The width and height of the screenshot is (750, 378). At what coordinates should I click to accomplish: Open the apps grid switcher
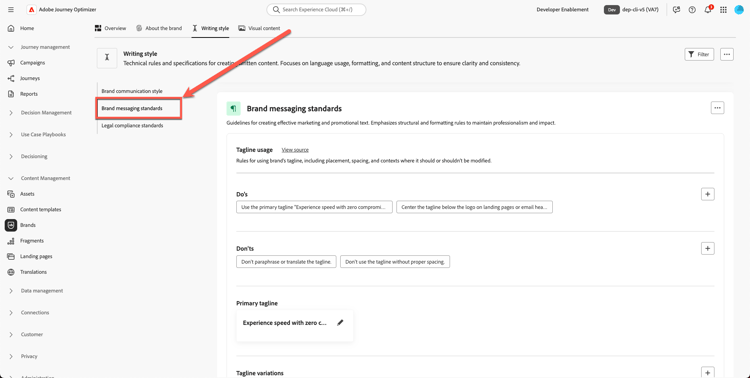[x=724, y=10]
